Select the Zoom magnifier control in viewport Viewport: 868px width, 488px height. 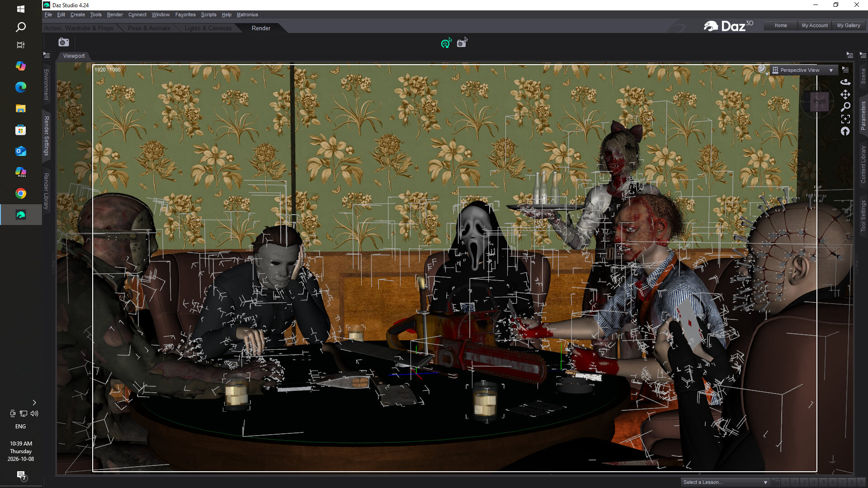pos(845,107)
